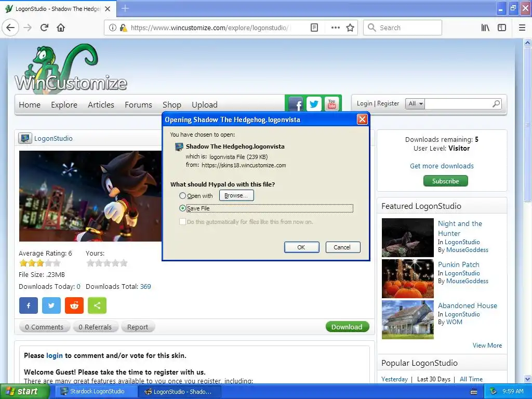532x399 pixels.
Task: Click the wincustomize.com URL address field
Action: click(209, 28)
